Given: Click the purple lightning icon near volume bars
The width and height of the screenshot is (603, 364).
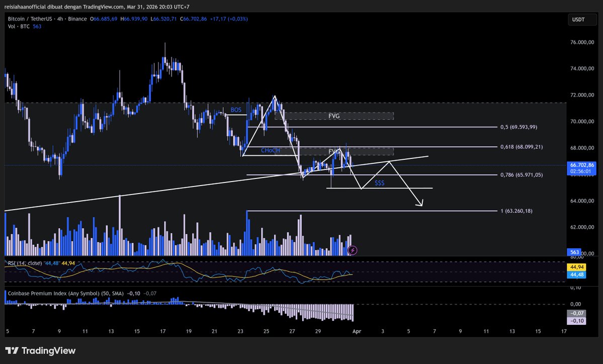Looking at the screenshot, I should pyautogui.click(x=352, y=250).
